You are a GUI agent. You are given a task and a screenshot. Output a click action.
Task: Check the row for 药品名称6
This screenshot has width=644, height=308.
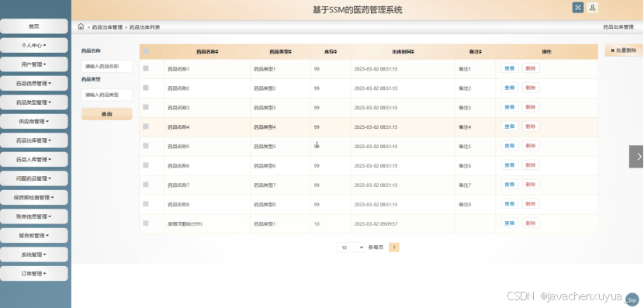[146, 165]
